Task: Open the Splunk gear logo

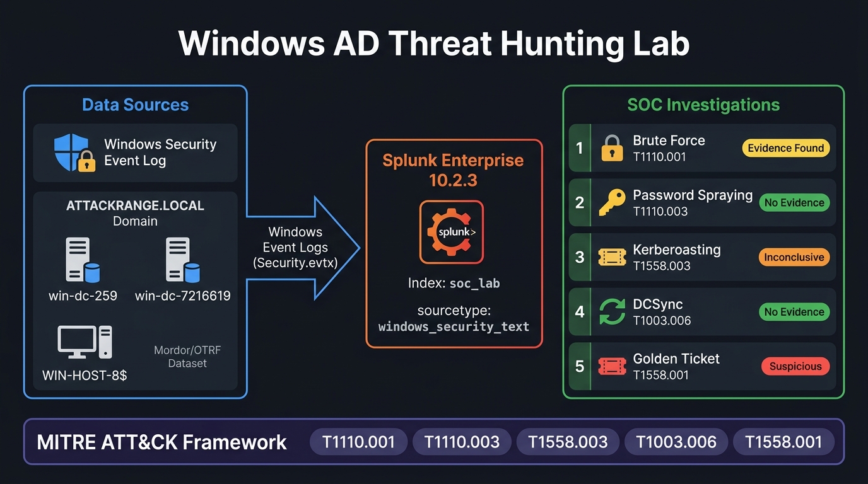Action: (x=452, y=233)
